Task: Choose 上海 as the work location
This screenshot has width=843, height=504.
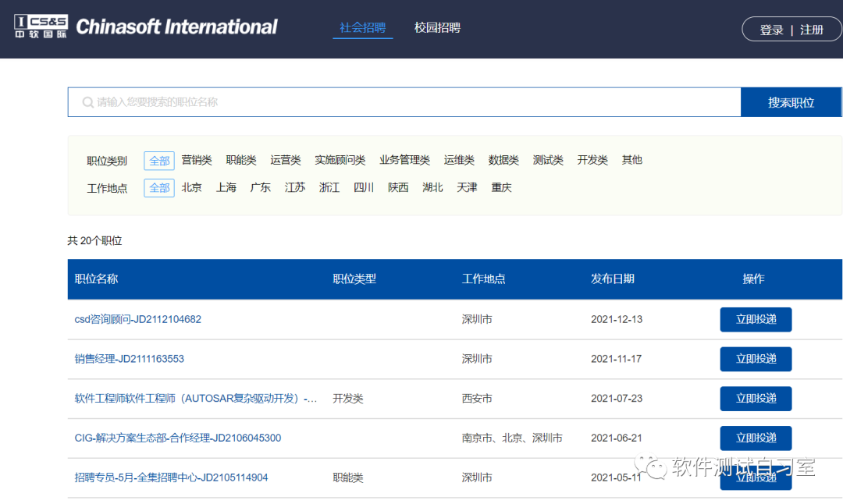Action: [x=226, y=188]
